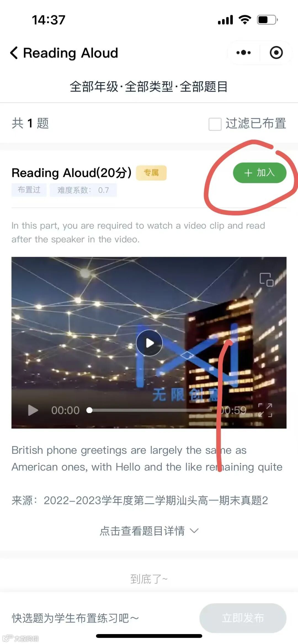This screenshot has width=298, height=644.
Task: Check the 过滤已布置 checkbox
Action: tap(215, 124)
